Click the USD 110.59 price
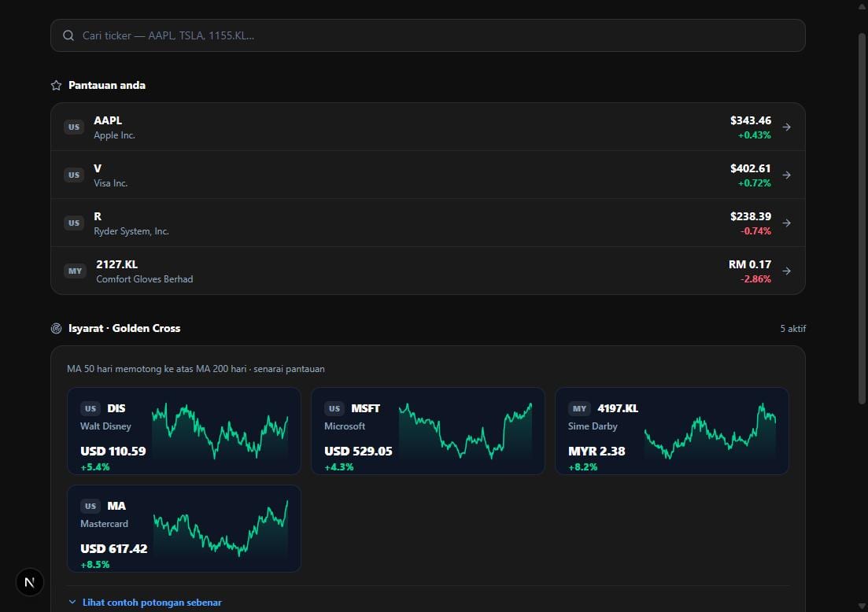The image size is (868, 612). click(113, 451)
